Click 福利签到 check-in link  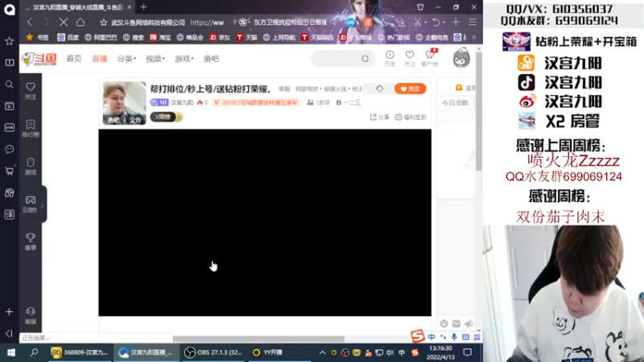411,117
